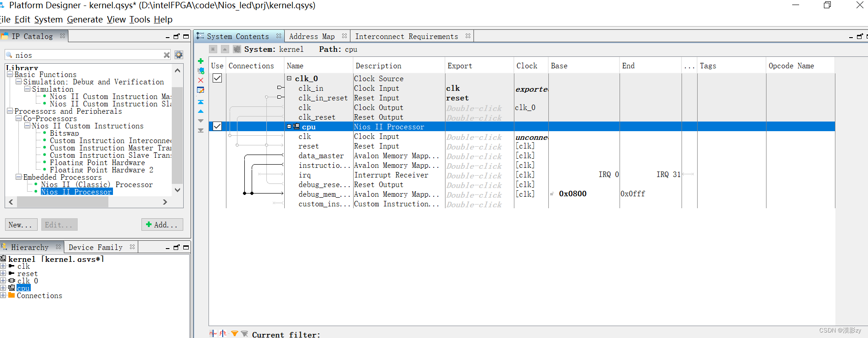Select Floating Point Hardware 2 entry

coord(101,170)
